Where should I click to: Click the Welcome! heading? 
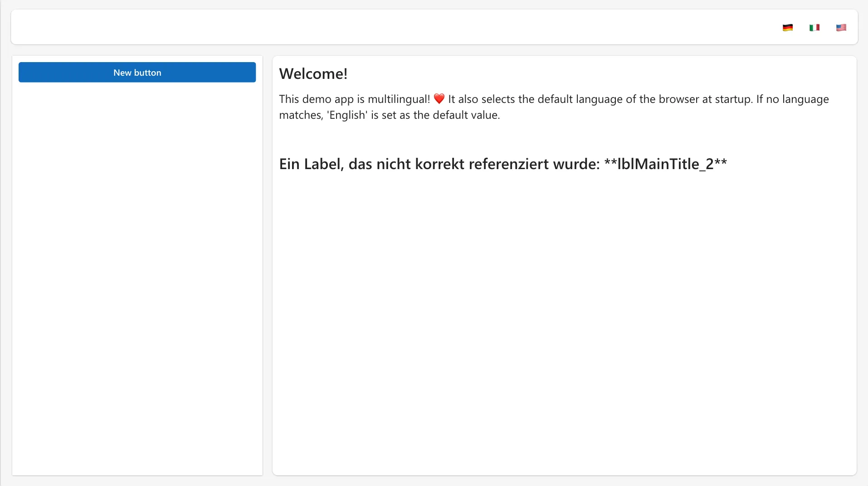point(313,74)
